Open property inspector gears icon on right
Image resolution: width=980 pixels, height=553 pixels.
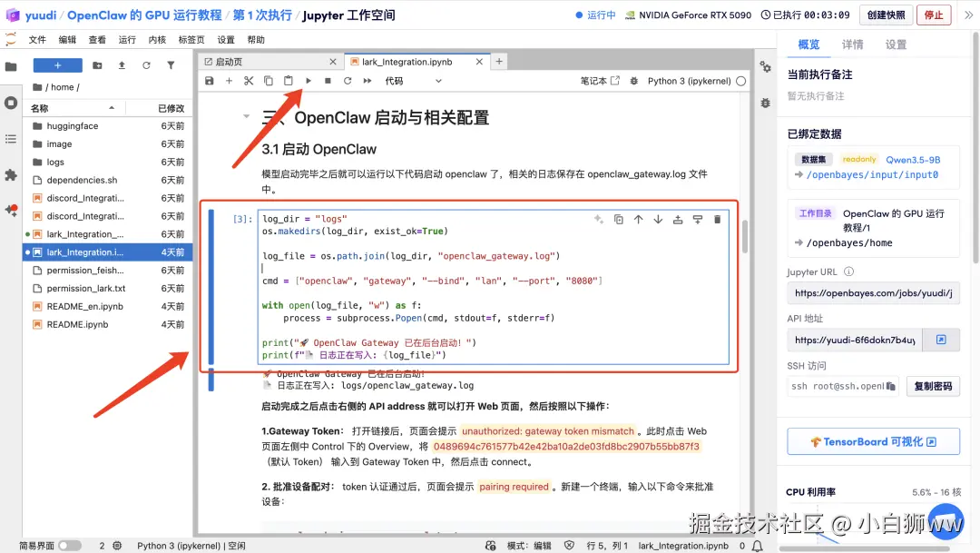point(765,67)
